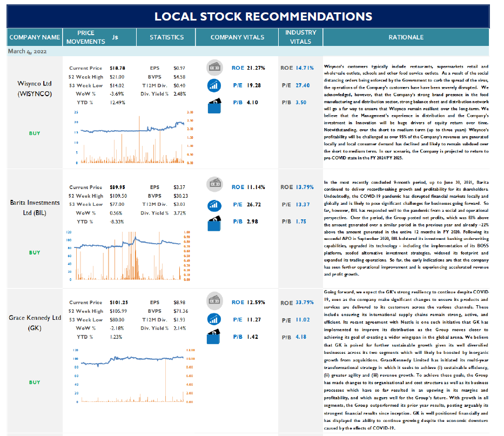This screenshot has width=504, height=436.
Task: Click Grace Kennedy industry ROE 33.79%
Action: point(305,302)
